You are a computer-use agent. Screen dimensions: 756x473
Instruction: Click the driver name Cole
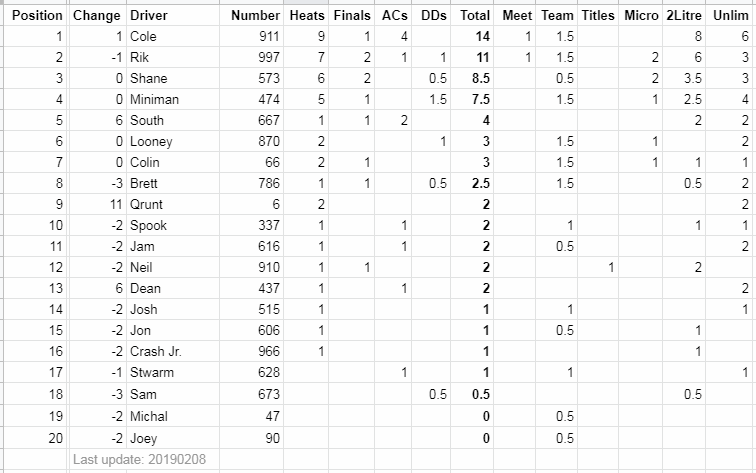click(x=146, y=36)
